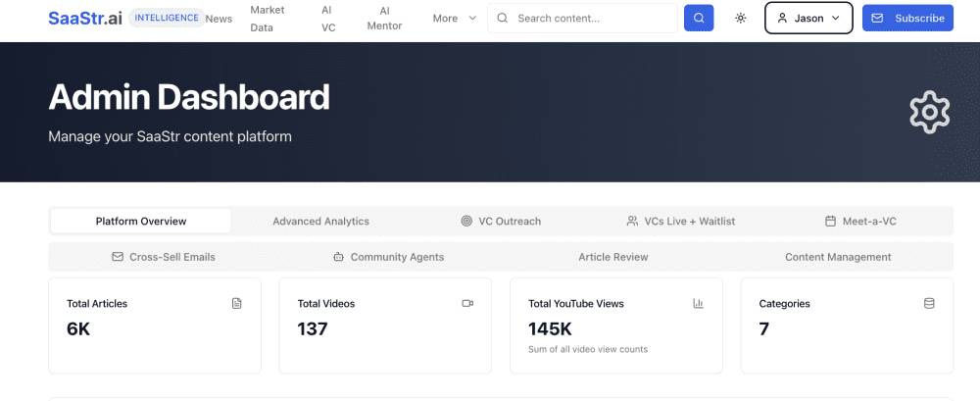Open the AI Mentor nav item
Image resolution: width=980 pixels, height=401 pixels.
(384, 19)
